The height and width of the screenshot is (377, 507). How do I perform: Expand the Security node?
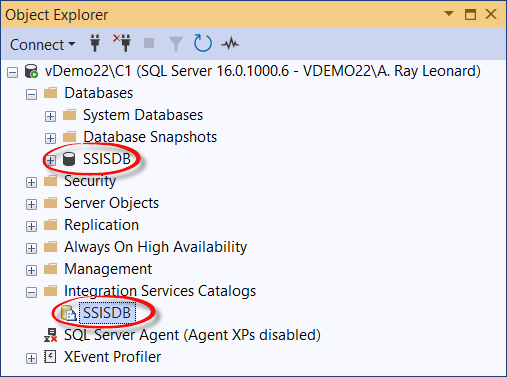31,183
